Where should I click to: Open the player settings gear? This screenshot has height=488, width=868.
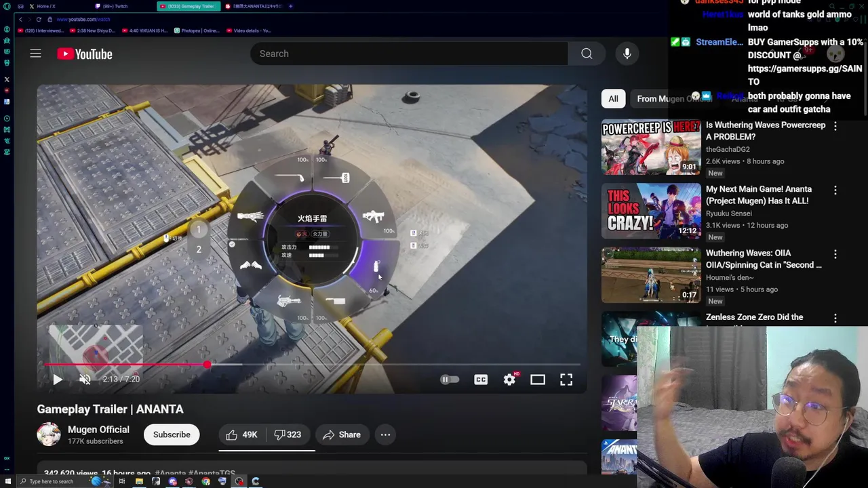point(510,380)
